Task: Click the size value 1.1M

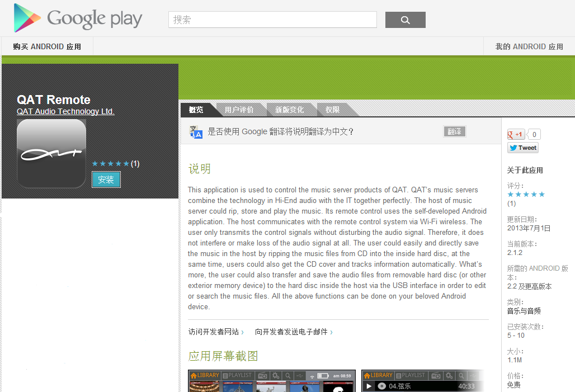Action: [515, 360]
